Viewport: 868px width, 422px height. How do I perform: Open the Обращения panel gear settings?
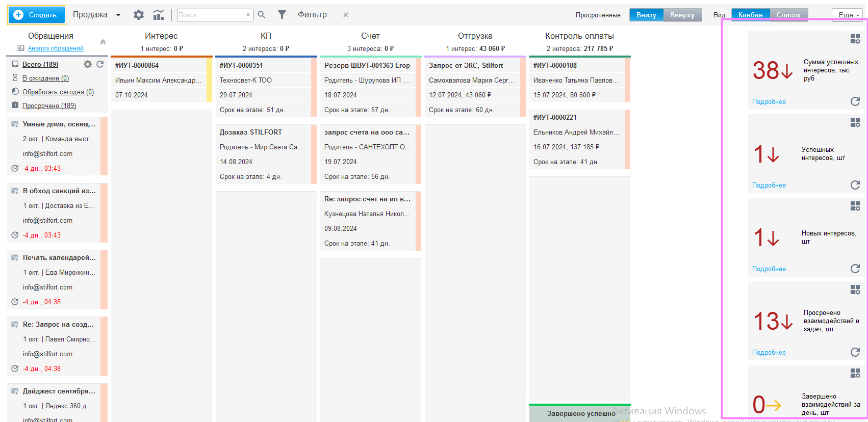88,64
